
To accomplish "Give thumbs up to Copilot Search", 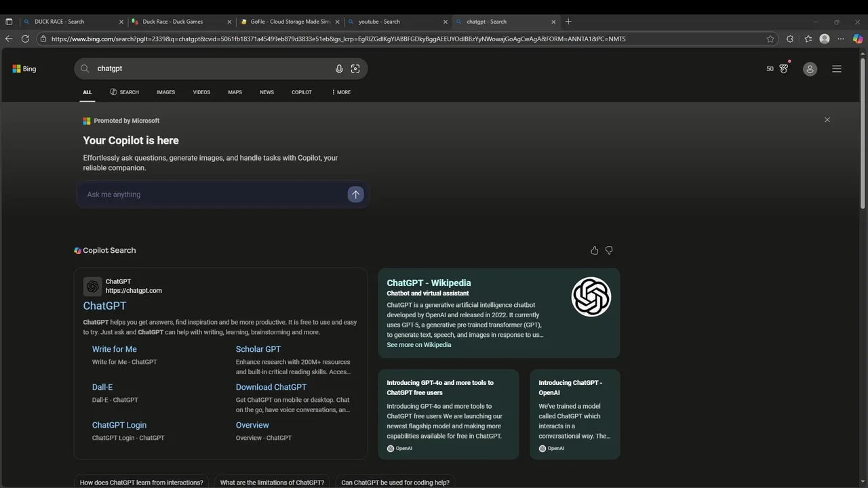I will coord(595,251).
